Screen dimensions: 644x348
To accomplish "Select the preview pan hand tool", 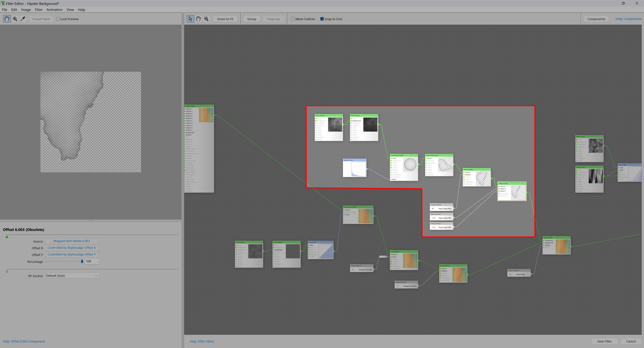I will [x=7, y=19].
